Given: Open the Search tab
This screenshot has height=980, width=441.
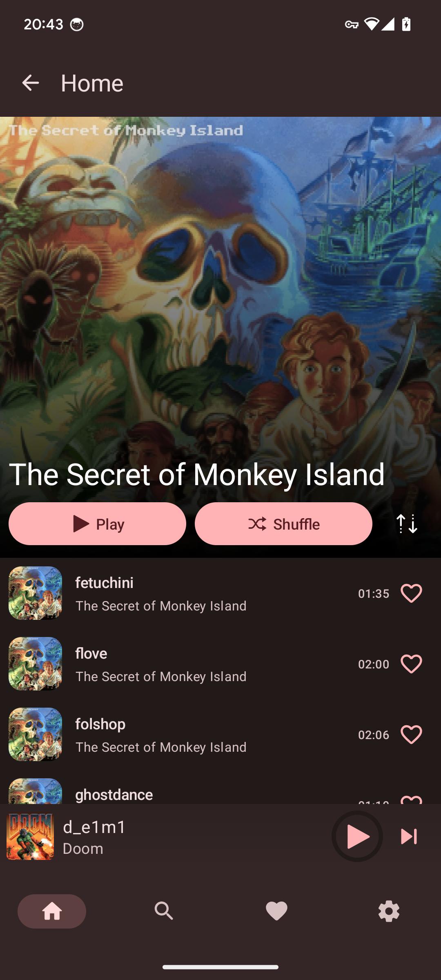Looking at the screenshot, I should tap(164, 911).
